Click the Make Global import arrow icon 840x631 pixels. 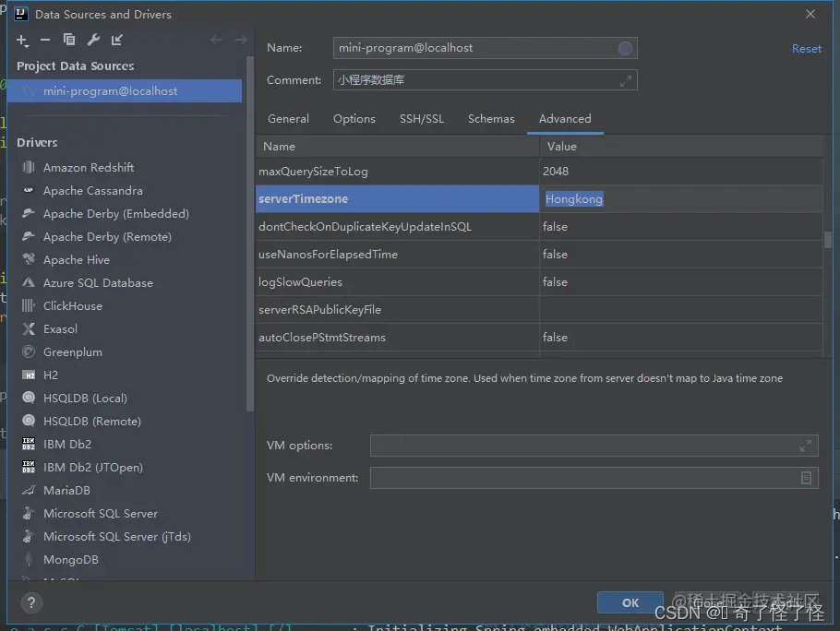[x=117, y=40]
